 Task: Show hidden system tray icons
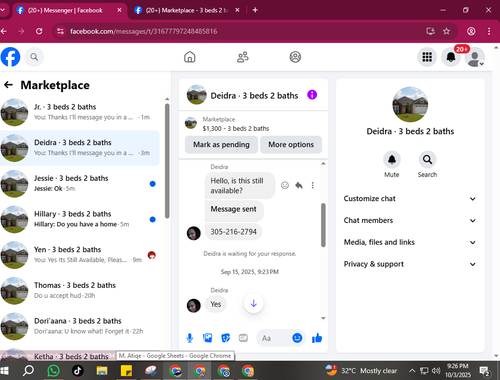[x=412, y=371]
